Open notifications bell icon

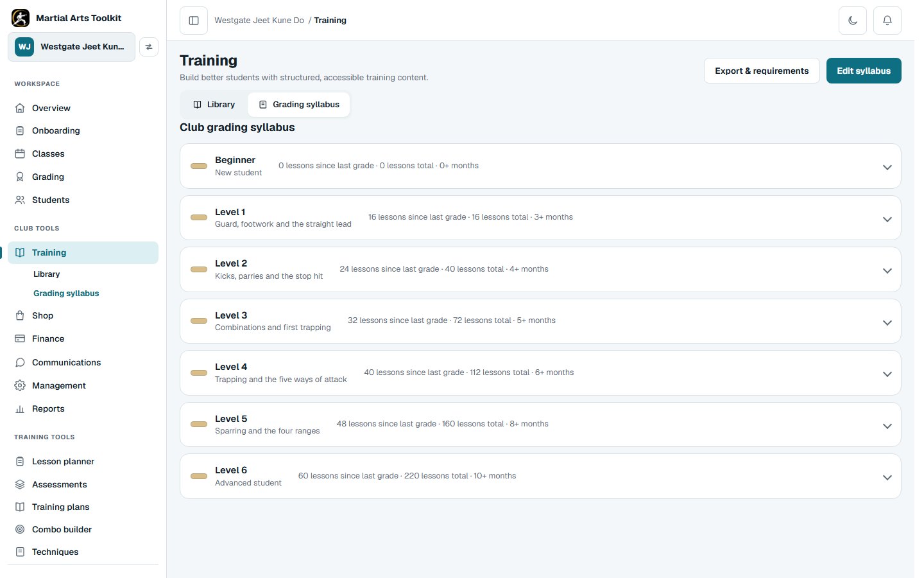click(x=887, y=21)
